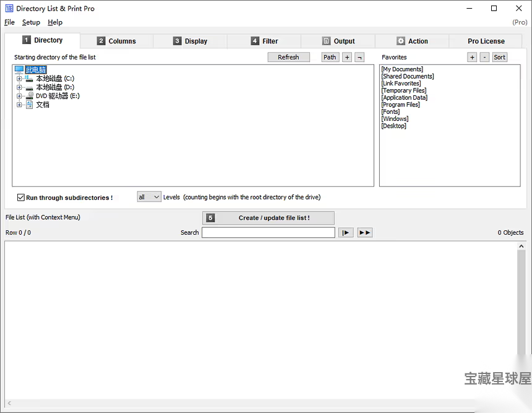Add current folder to Favorites with plus
This screenshot has height=413, width=532.
[x=472, y=58]
